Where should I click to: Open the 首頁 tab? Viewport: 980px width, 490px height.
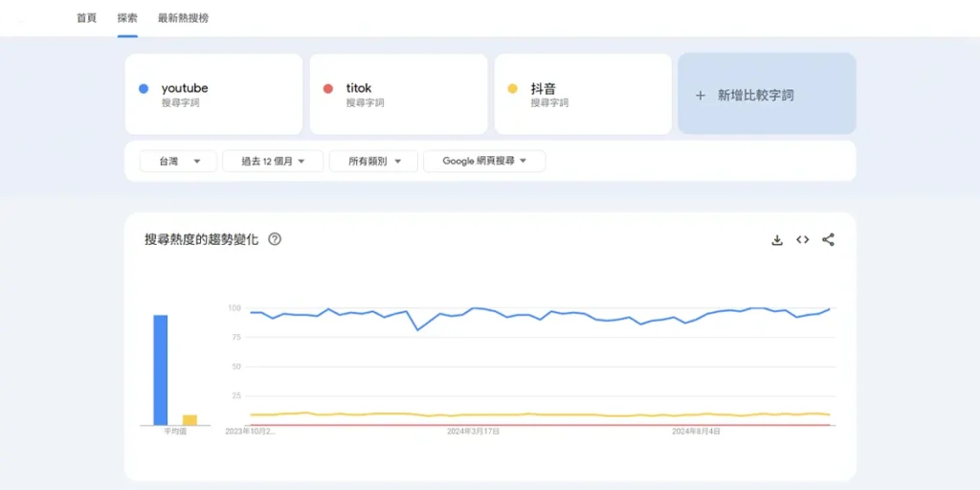coord(86,18)
